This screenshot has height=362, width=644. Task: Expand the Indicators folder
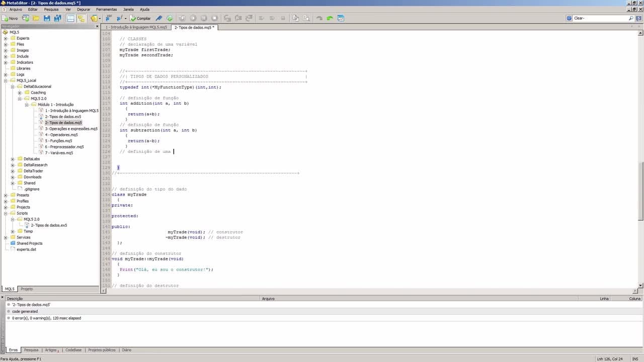6,62
